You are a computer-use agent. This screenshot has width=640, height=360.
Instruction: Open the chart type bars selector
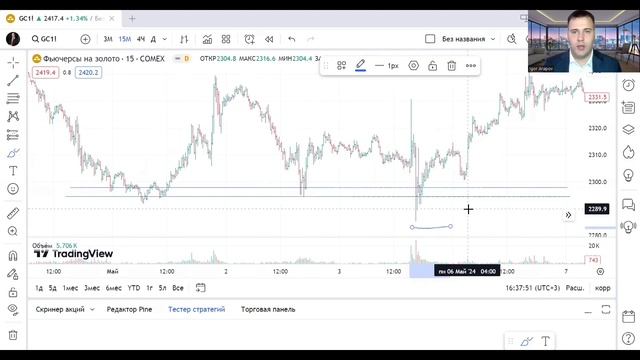click(x=184, y=39)
